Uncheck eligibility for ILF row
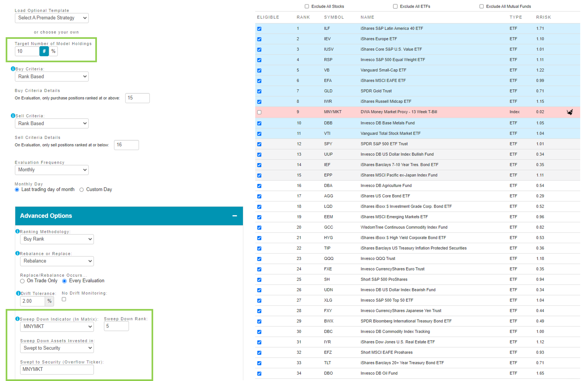The height and width of the screenshot is (381, 588). [259, 29]
